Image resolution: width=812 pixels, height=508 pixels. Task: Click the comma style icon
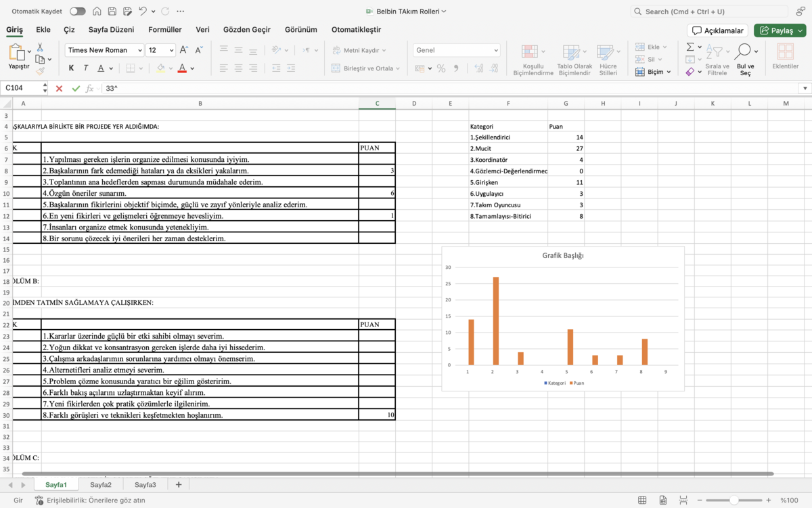click(456, 68)
